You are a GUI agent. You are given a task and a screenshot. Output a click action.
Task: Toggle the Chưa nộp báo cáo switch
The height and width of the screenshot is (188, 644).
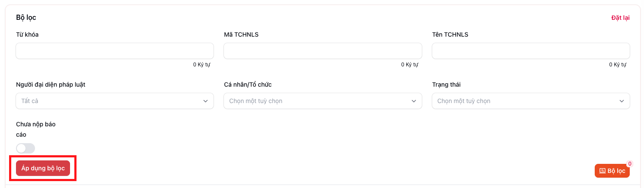click(26, 148)
